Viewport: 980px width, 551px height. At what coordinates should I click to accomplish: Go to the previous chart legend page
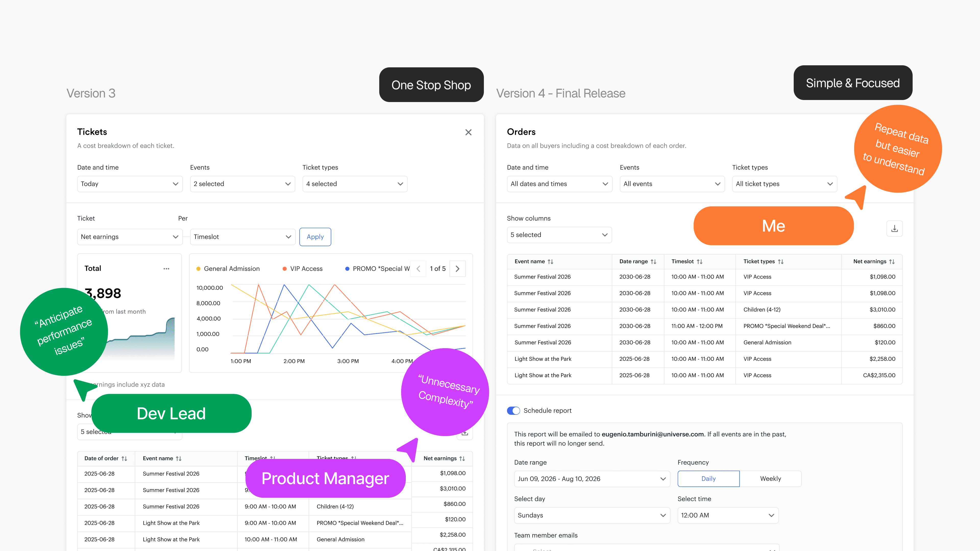click(418, 268)
